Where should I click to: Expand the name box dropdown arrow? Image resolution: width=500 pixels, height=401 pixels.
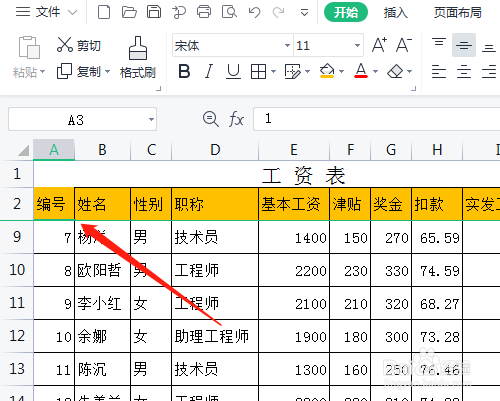151,119
